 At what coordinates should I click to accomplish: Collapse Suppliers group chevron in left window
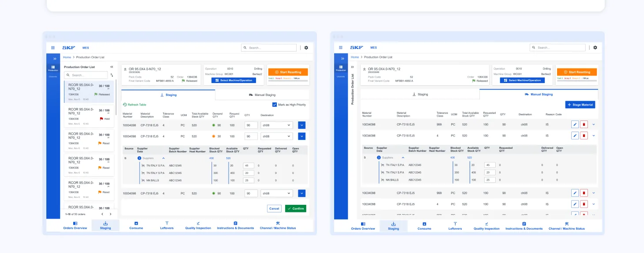[x=163, y=158]
